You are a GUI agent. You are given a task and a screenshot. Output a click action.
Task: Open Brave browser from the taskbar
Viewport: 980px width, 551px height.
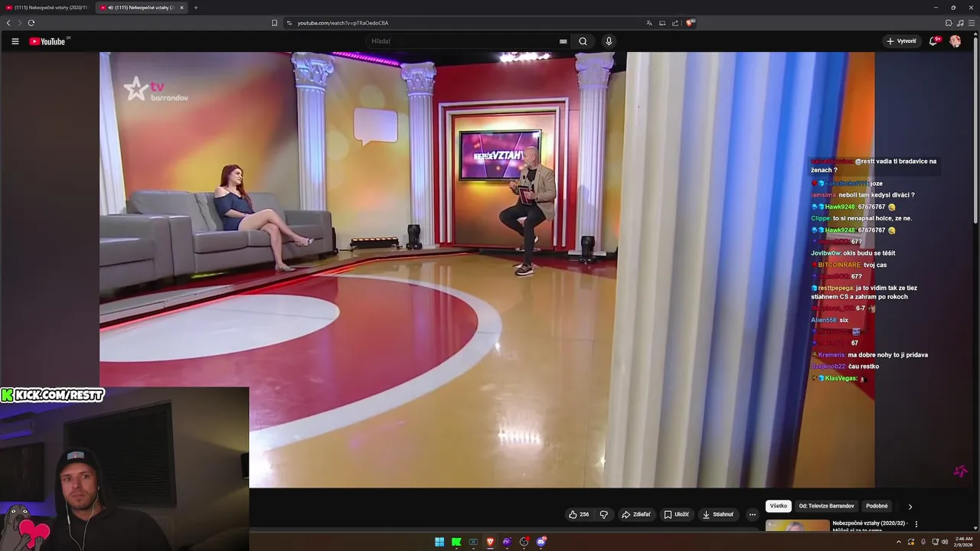490,542
